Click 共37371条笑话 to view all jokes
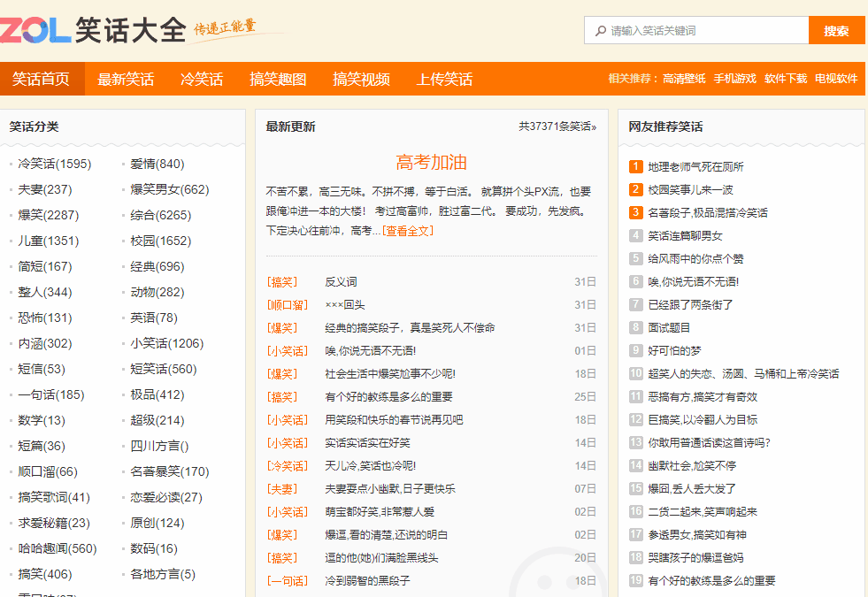 click(x=556, y=126)
